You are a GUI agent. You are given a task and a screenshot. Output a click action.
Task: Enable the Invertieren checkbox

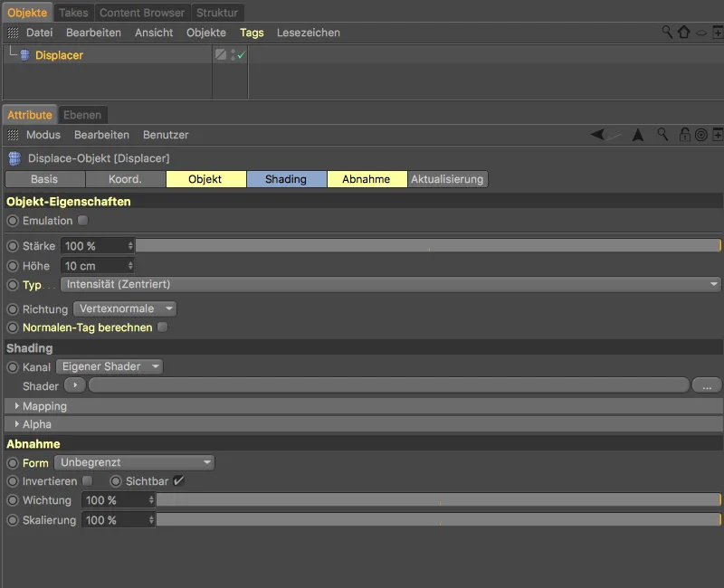(x=87, y=481)
